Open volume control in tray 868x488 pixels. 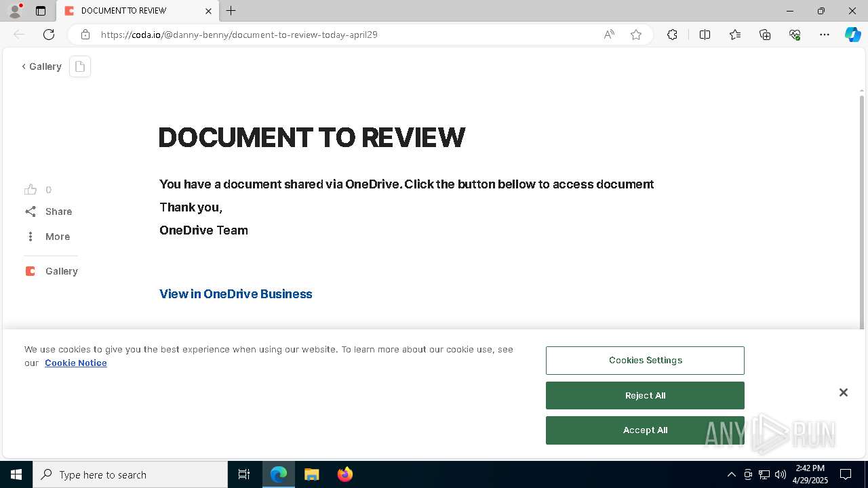[781, 474]
